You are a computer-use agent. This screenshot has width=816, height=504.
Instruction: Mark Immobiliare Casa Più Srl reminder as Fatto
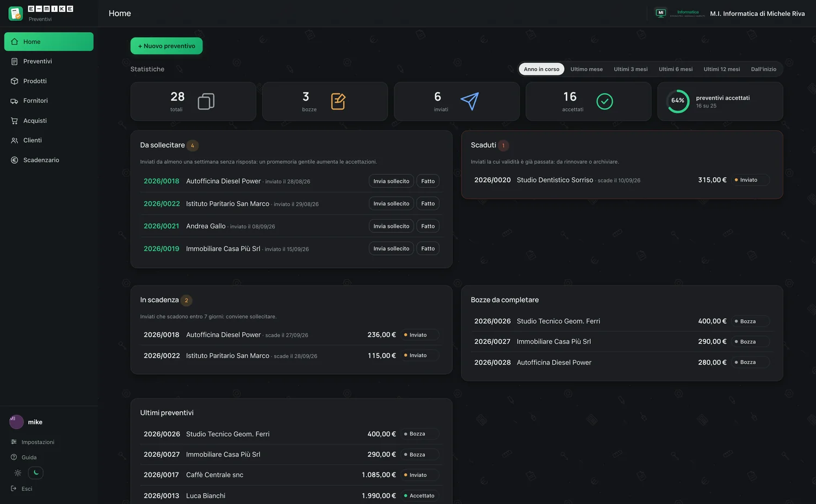[428, 248]
